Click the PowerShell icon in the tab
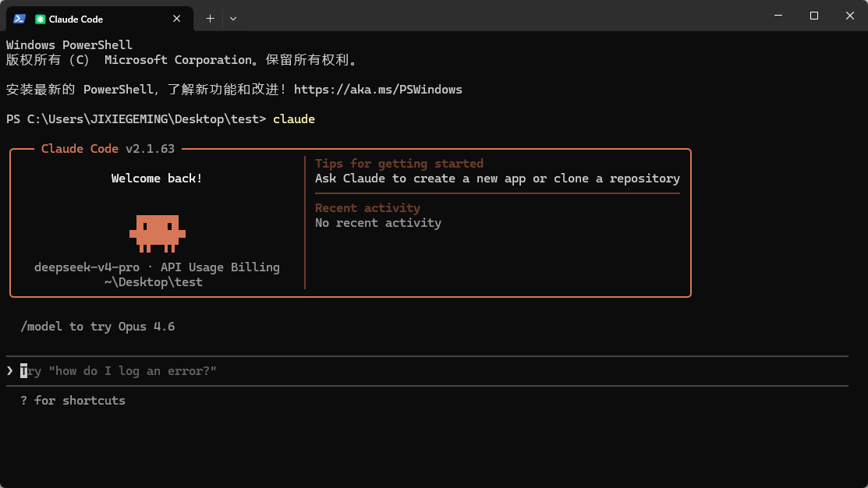The height and width of the screenshot is (488, 868). pyautogui.click(x=19, y=19)
